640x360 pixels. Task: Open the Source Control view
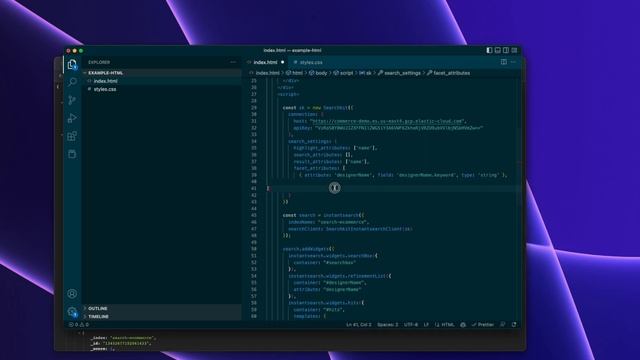click(72, 100)
